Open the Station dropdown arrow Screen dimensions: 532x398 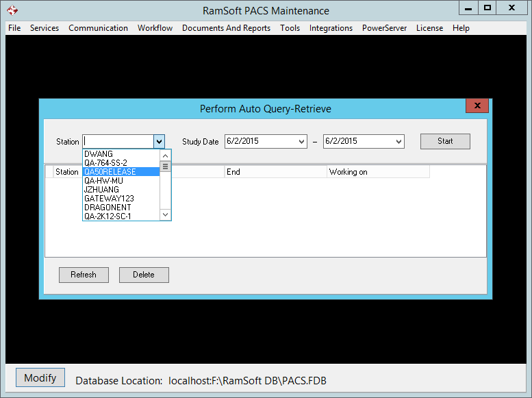coord(159,141)
